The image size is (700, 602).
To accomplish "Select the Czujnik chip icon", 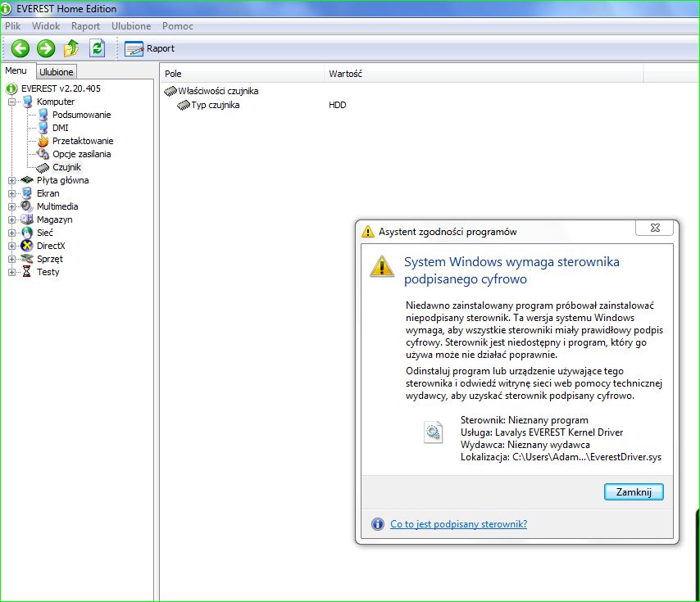I will click(x=43, y=168).
